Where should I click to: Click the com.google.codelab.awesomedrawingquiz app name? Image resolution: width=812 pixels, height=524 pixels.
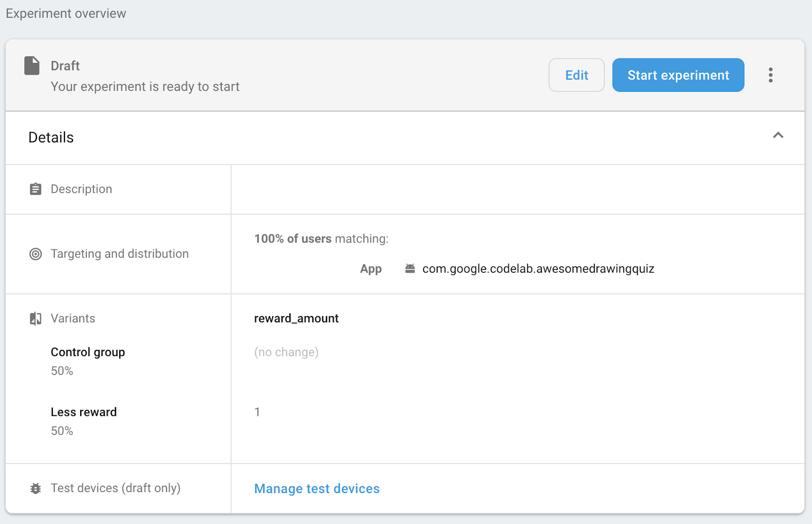[538, 269]
